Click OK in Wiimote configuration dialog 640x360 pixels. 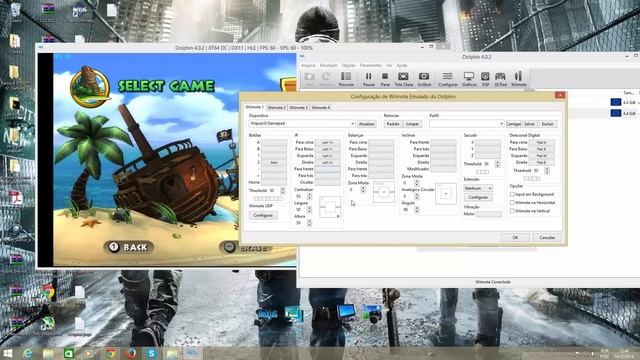[x=515, y=238]
